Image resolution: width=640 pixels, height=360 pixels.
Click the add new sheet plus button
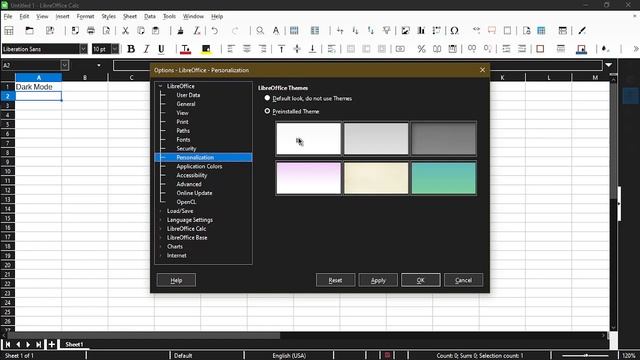(52, 344)
